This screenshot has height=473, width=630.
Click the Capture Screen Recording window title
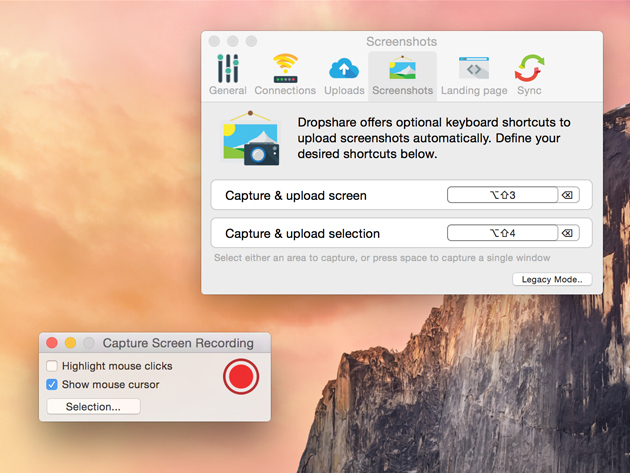coord(178,343)
